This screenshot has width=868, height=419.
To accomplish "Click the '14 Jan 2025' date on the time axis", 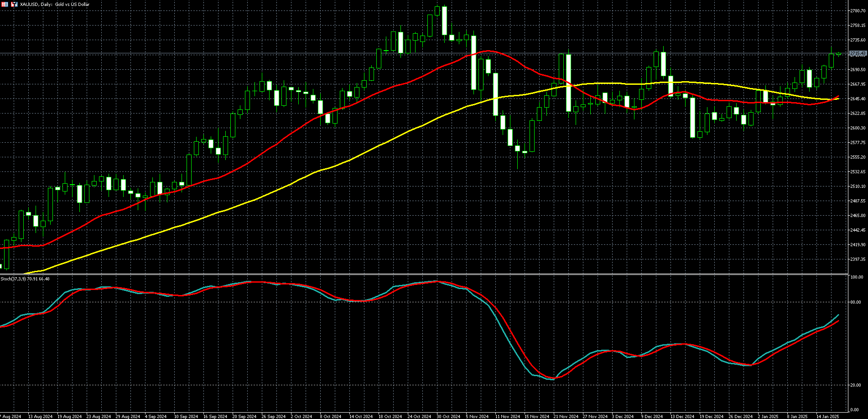I will 827,416.
